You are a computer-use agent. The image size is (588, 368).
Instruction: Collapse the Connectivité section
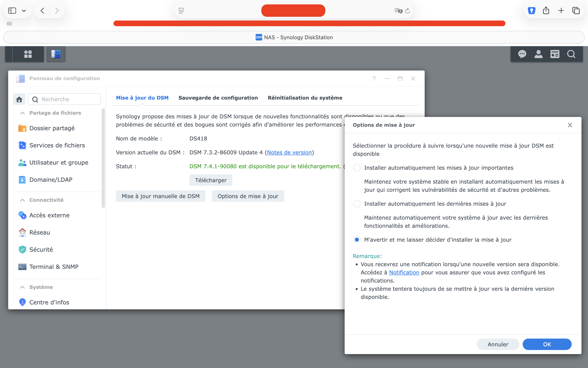tap(22, 200)
